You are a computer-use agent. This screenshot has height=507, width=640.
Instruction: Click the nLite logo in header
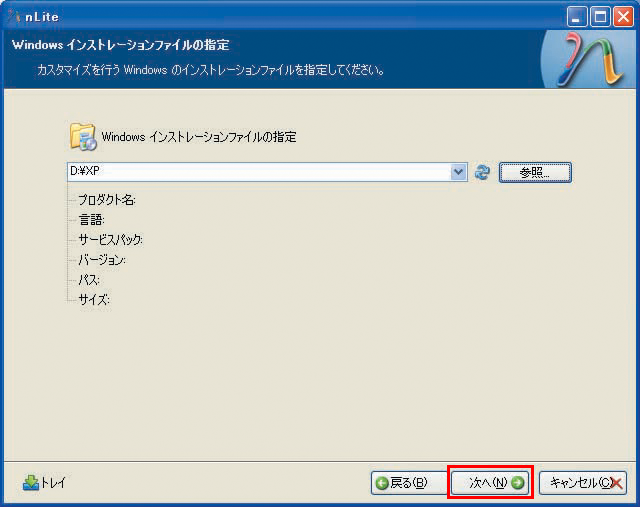589,59
